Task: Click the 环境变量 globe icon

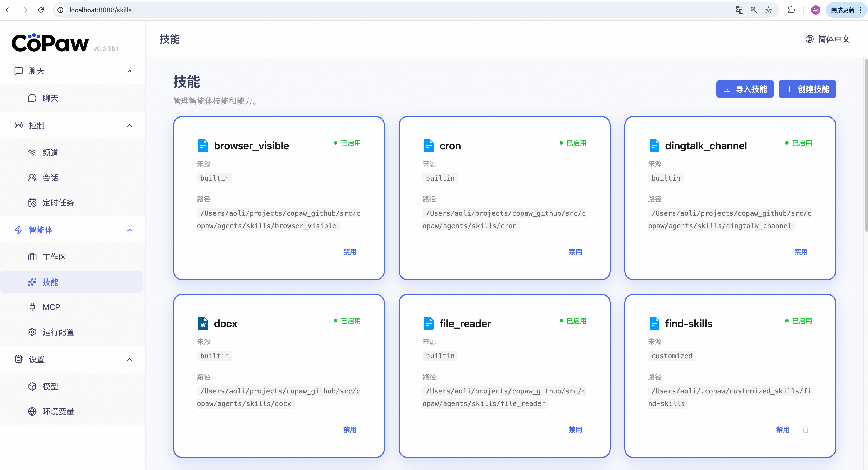Action: point(32,411)
